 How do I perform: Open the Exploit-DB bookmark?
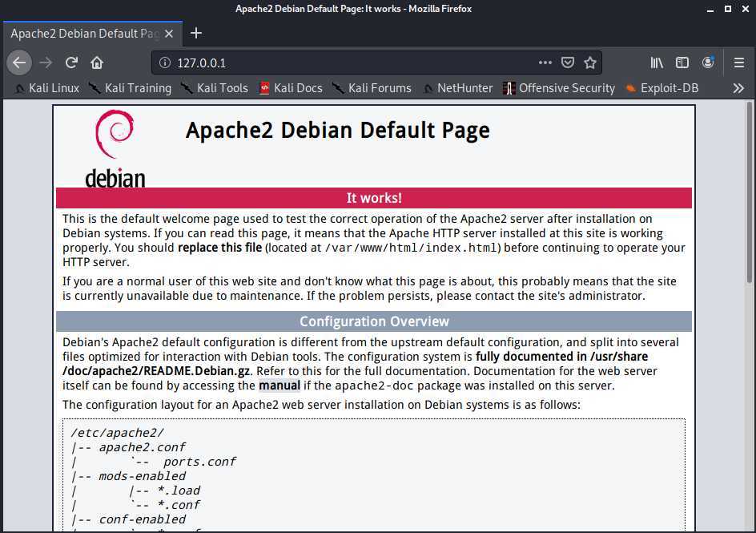(662, 88)
